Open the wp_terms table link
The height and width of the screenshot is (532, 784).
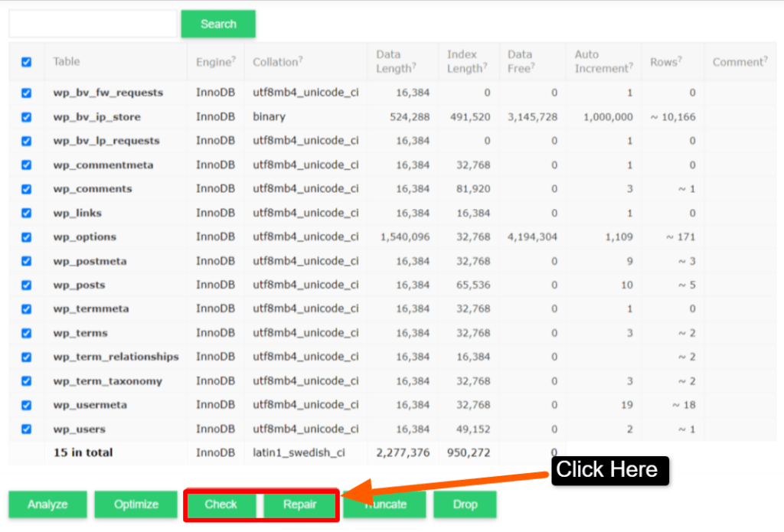pos(80,333)
